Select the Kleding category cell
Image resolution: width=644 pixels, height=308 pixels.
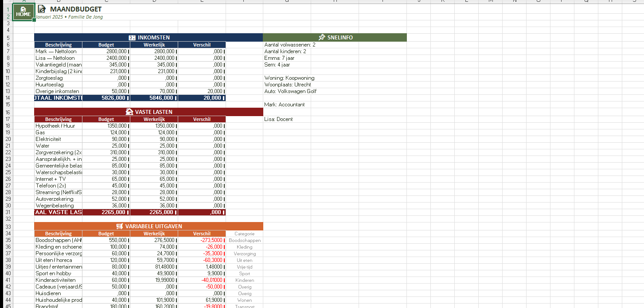244,247
